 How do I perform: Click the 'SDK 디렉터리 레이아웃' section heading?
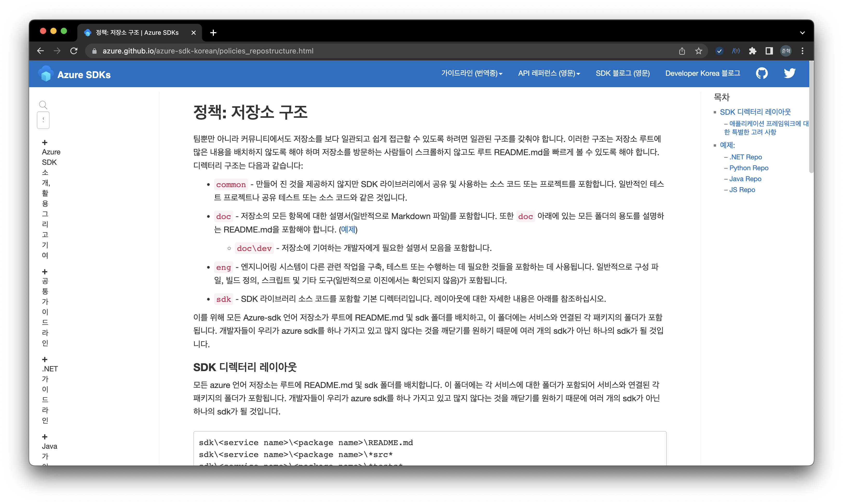245,367
